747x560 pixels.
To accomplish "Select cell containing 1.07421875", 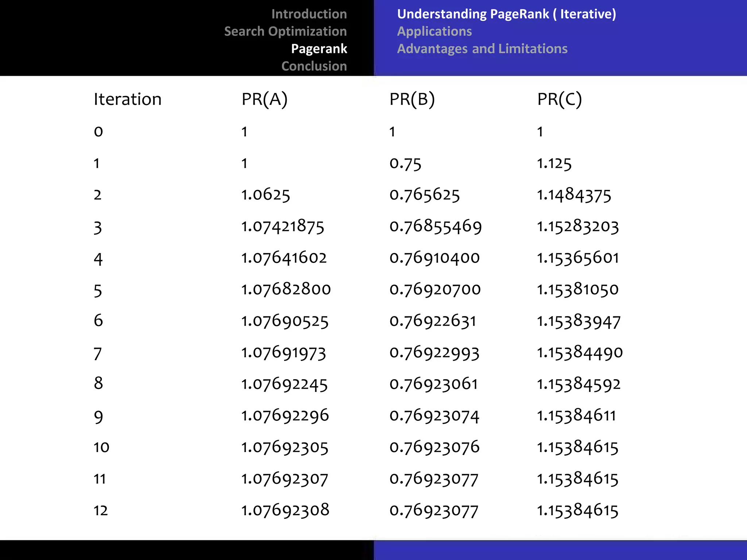I will click(x=283, y=227).
